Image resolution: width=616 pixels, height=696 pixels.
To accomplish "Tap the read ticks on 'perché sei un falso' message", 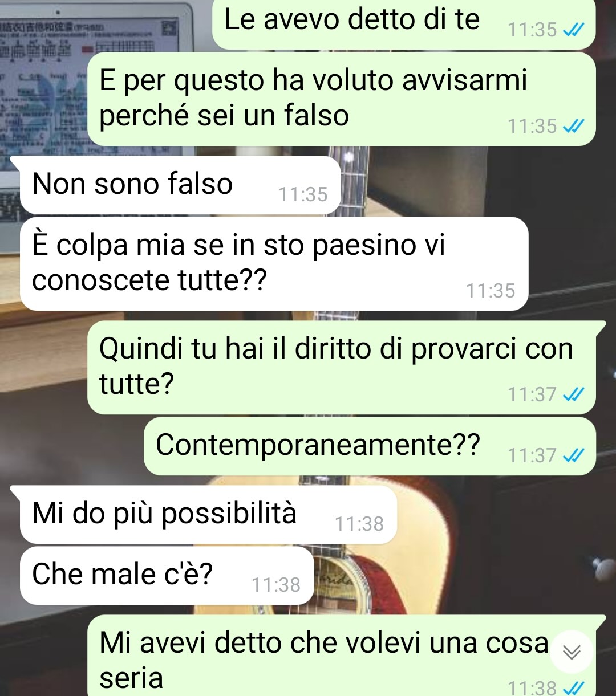I will click(573, 127).
